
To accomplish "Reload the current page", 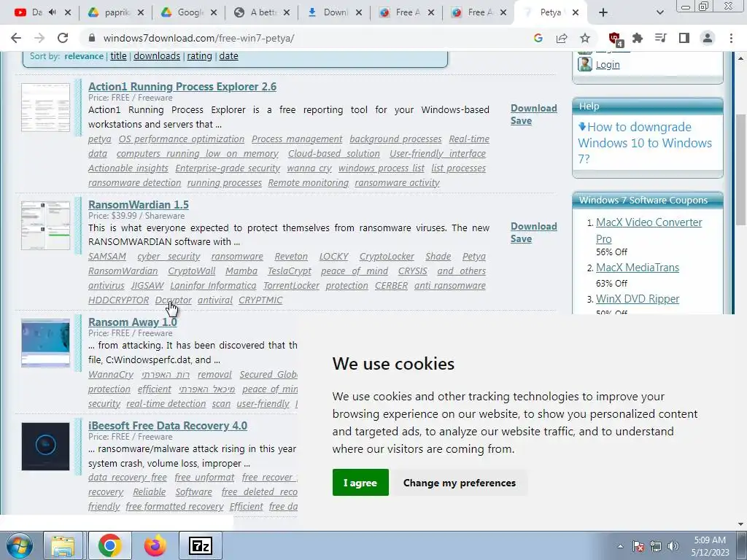I will click(x=63, y=38).
